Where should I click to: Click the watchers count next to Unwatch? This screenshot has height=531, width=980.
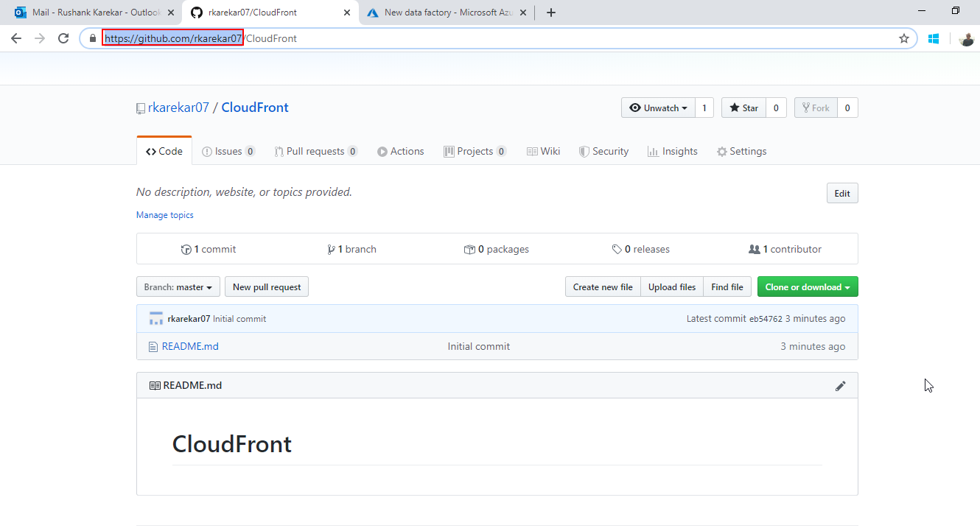tap(704, 108)
